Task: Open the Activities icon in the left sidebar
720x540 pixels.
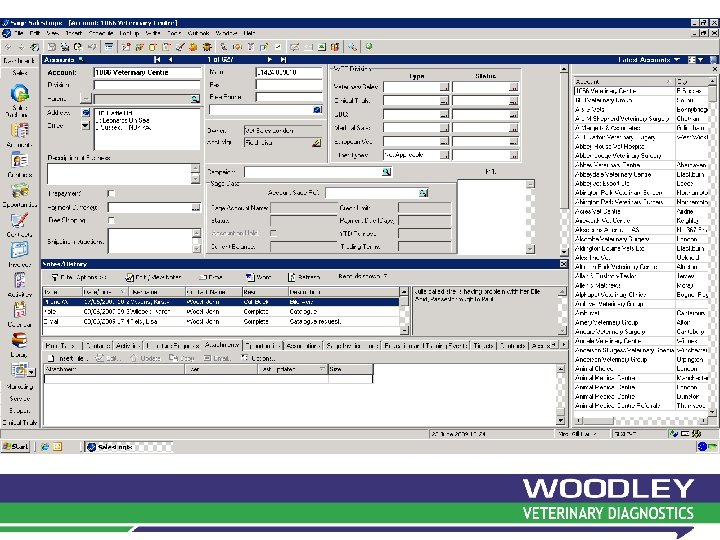Action: tap(19, 281)
